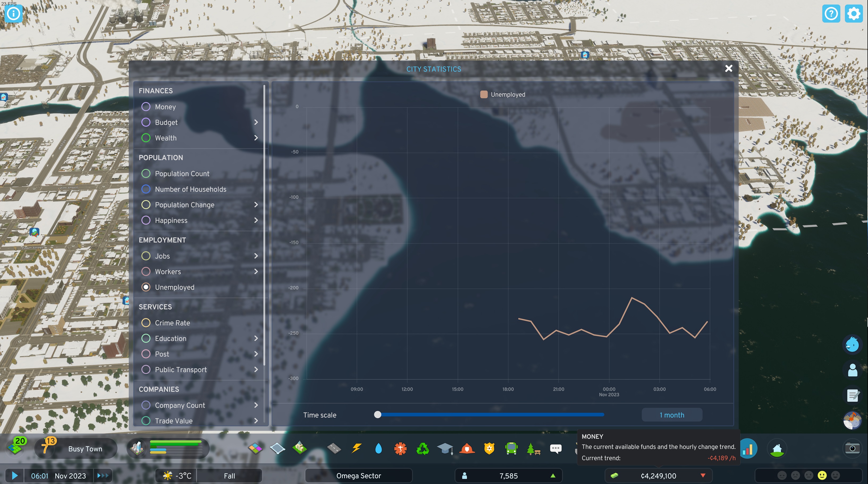Open the Garbage Management recycling icon
The image size is (868, 484).
[423, 448]
